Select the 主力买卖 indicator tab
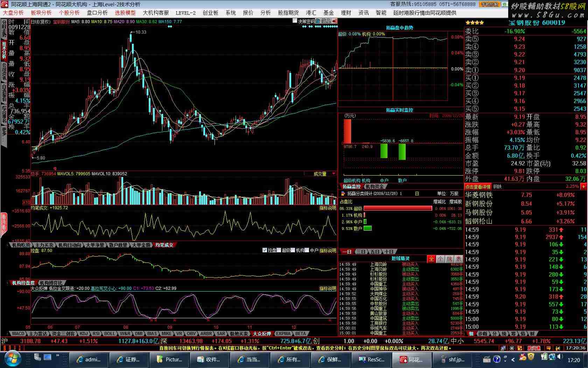 tap(44, 245)
